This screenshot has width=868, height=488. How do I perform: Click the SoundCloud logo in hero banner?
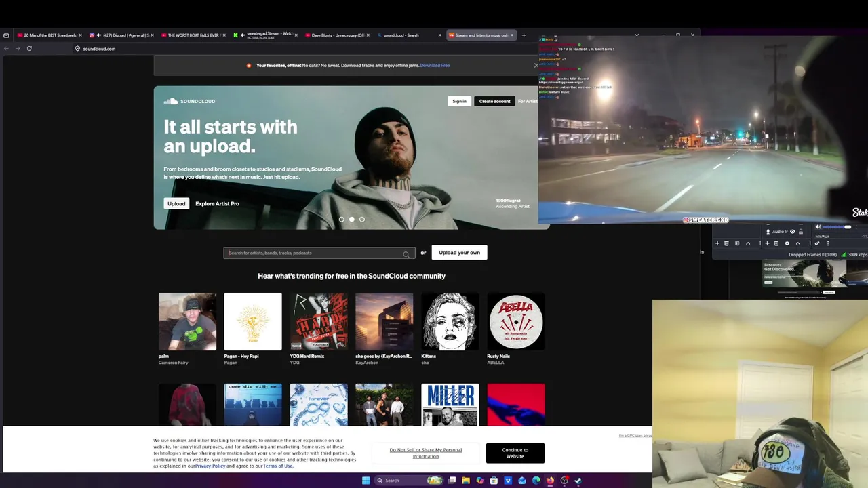tap(189, 101)
